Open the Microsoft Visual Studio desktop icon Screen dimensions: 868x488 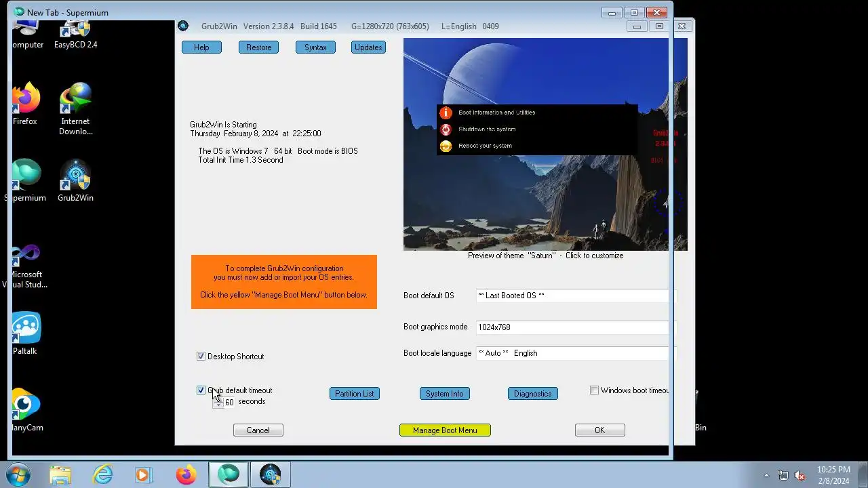click(x=25, y=266)
